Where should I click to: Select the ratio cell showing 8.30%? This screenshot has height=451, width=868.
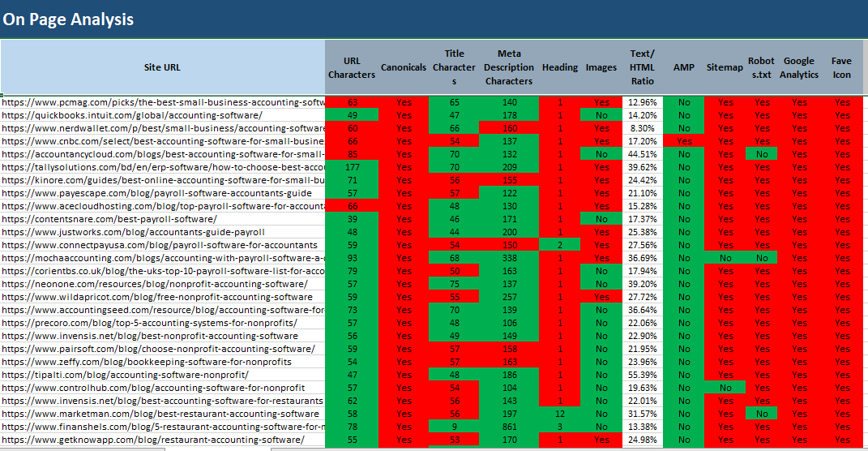[643, 128]
